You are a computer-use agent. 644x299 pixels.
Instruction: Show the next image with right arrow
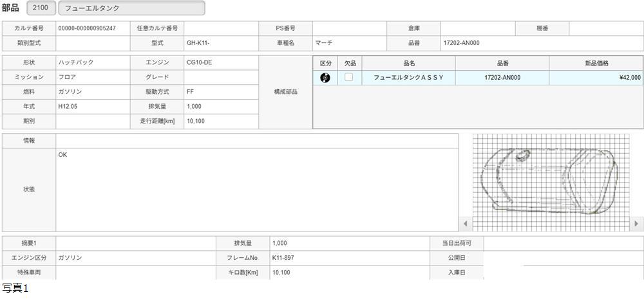click(x=636, y=224)
